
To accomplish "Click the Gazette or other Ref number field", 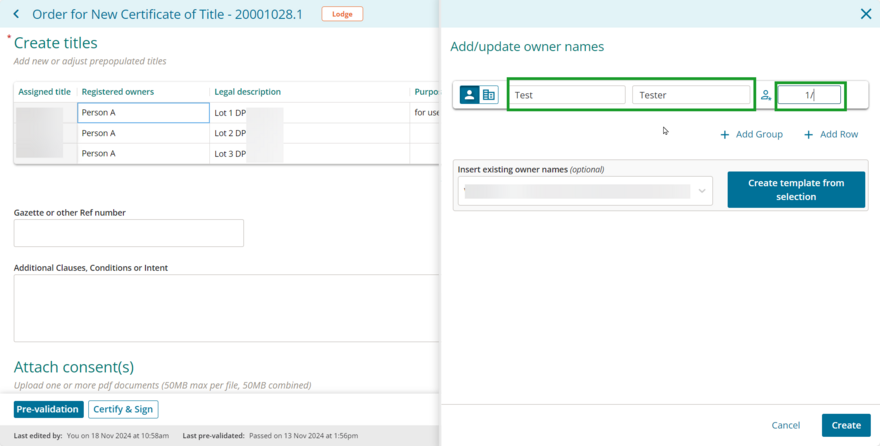I will [x=129, y=233].
